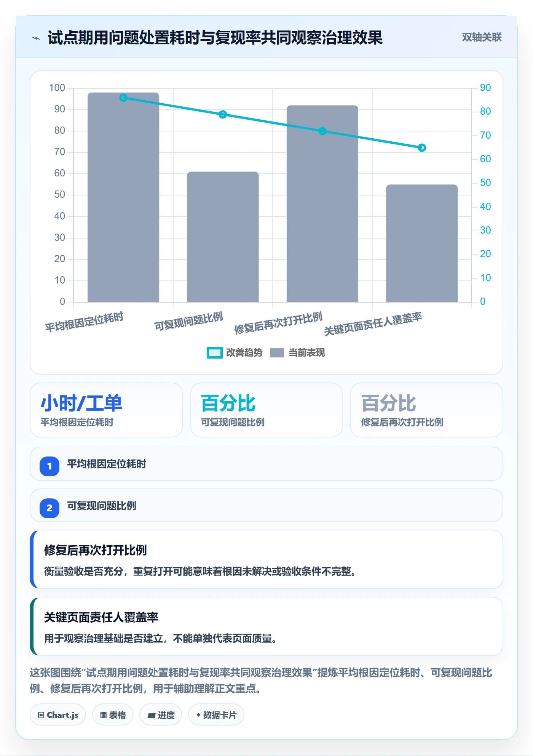Viewport: 533px width, 756px height.
Task: Click the gray 百分比 card for 修复后再次打开比例
Action: click(427, 410)
